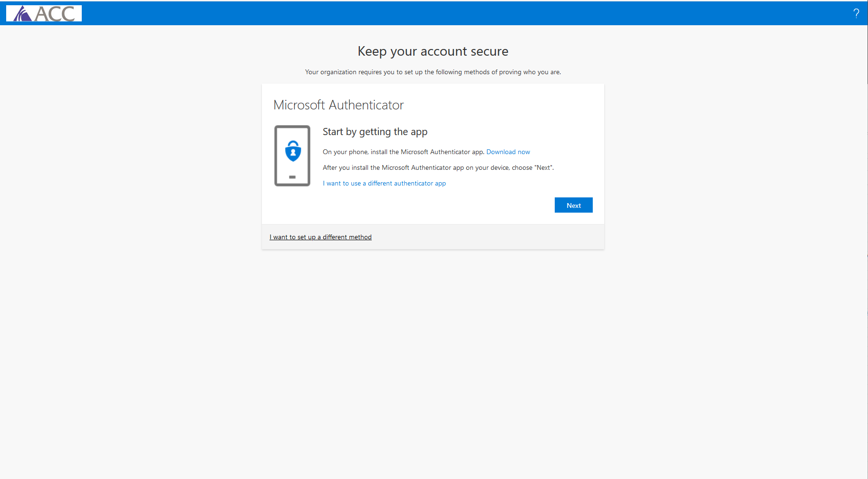Image resolution: width=868 pixels, height=479 pixels.
Task: Click the ACC logo in the header
Action: 43,13
